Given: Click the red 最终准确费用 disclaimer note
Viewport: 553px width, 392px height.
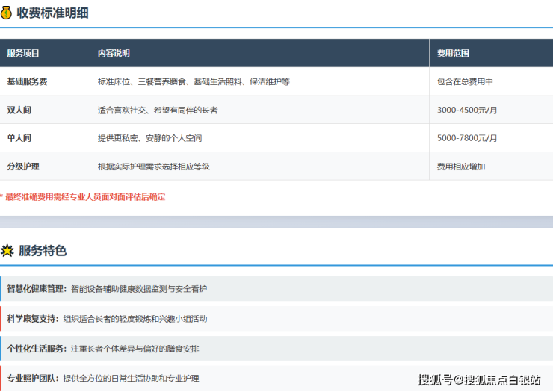Looking at the screenshot, I should coord(84,197).
